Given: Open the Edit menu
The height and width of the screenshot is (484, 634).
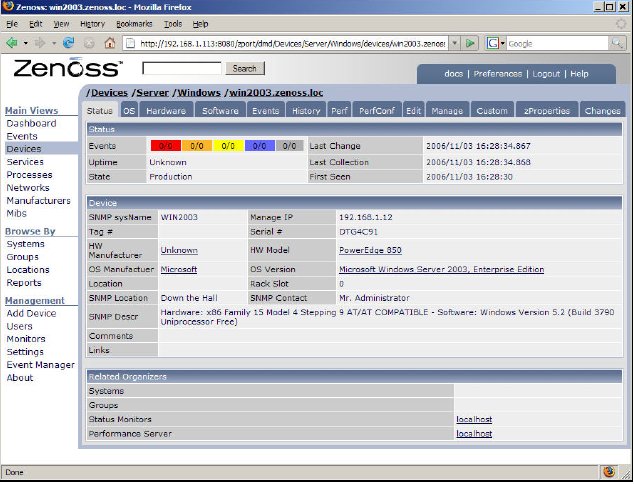Looking at the screenshot, I should tap(36, 24).
